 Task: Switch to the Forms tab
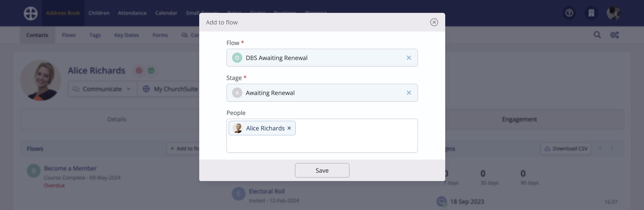click(160, 35)
